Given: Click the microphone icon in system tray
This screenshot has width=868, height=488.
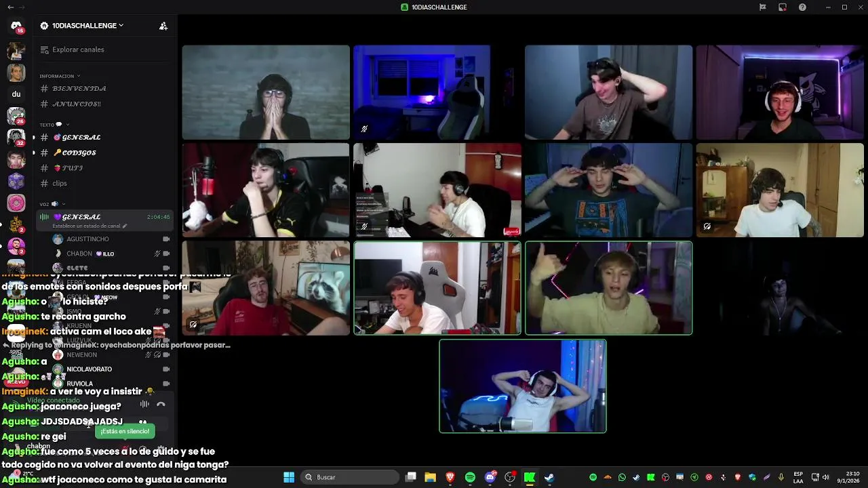Looking at the screenshot, I should pyautogui.click(x=781, y=477).
